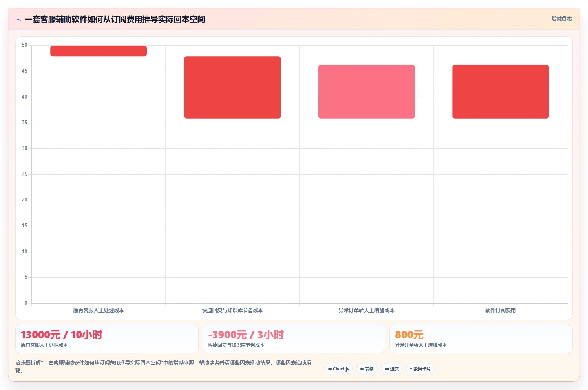
Task: Click the value 13000元 / 10小时
Action: (x=62, y=335)
